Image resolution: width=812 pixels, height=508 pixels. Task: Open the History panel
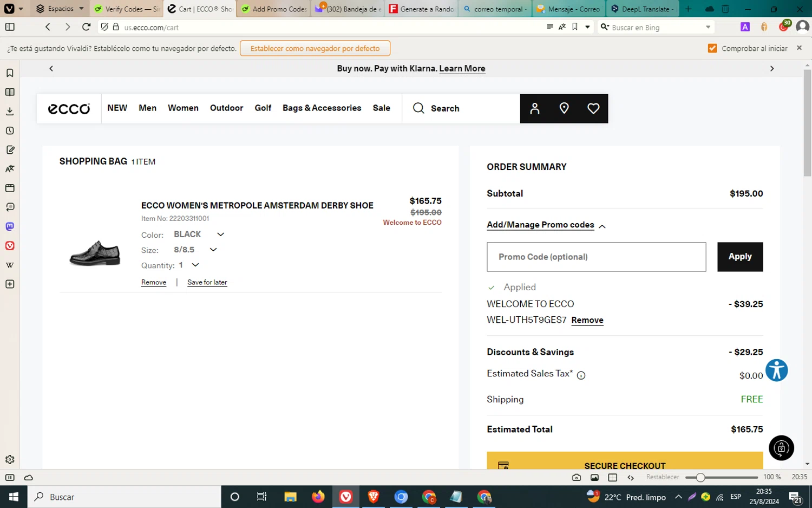point(10,131)
